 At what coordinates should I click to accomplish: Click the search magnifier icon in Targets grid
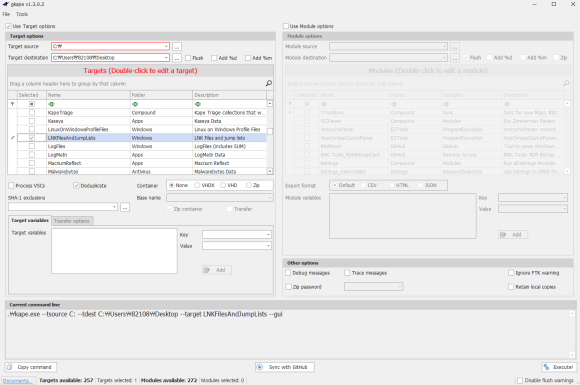269,83
